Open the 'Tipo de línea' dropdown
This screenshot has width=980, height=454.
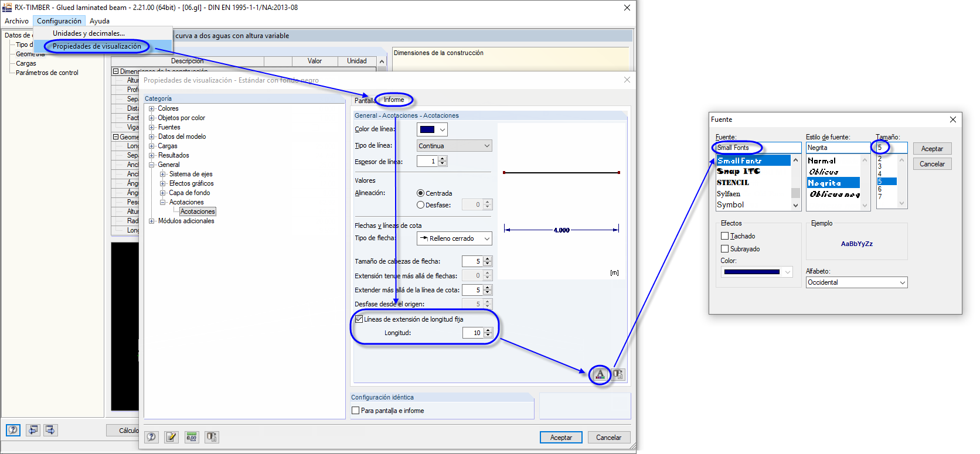point(454,146)
